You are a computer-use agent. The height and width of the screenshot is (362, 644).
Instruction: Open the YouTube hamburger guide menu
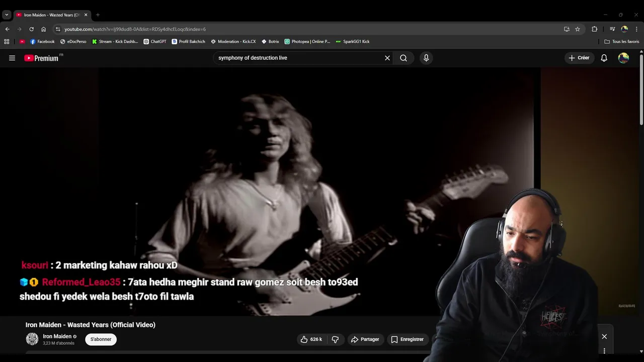coord(12,58)
